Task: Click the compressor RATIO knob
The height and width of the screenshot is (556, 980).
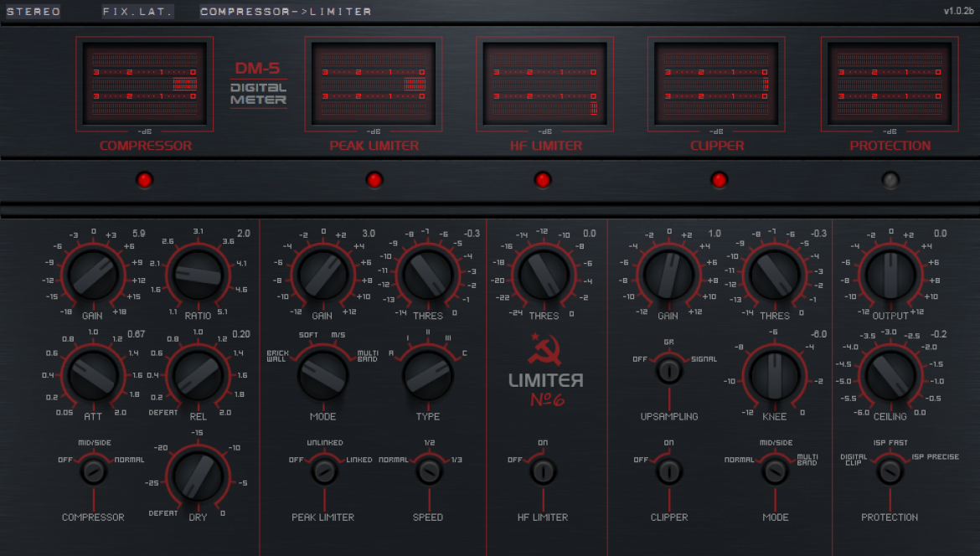Action: point(199,275)
